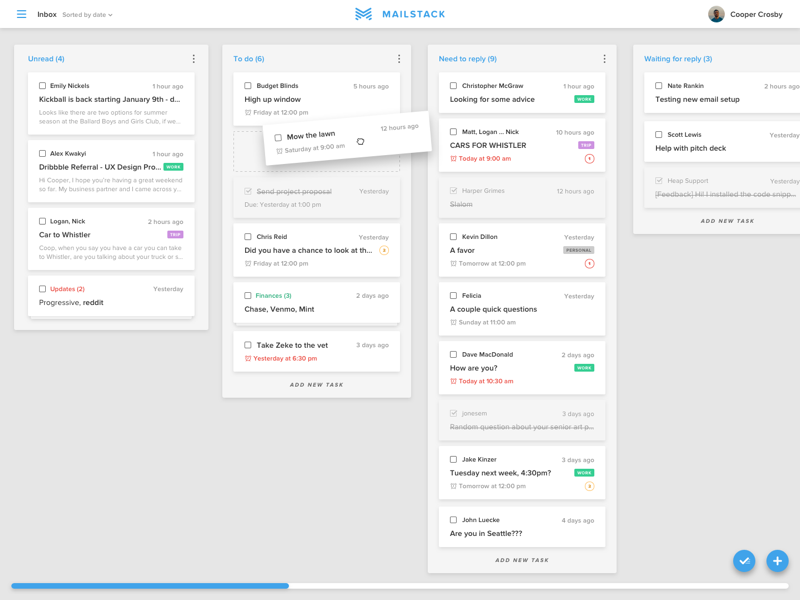Open the John Luecke email card

pyautogui.click(x=521, y=527)
